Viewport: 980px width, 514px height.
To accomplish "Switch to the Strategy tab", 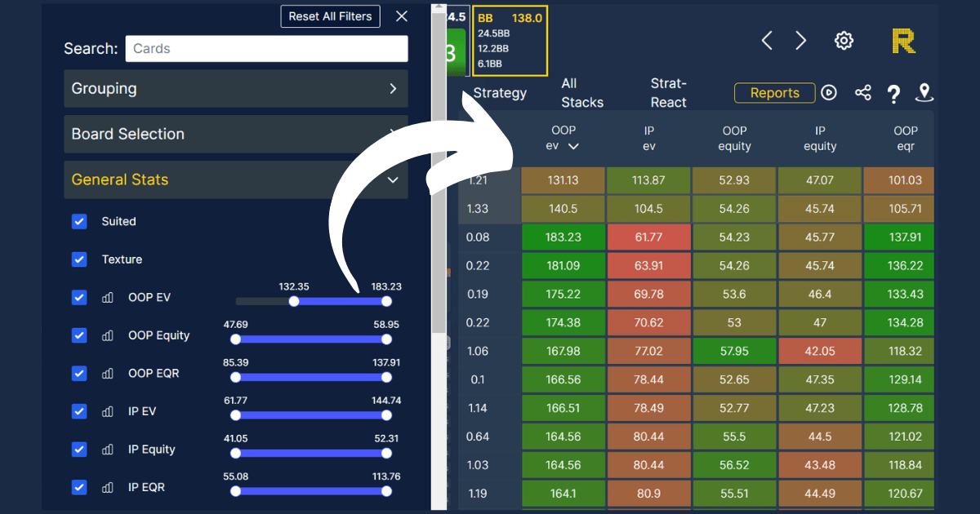I will [500, 93].
